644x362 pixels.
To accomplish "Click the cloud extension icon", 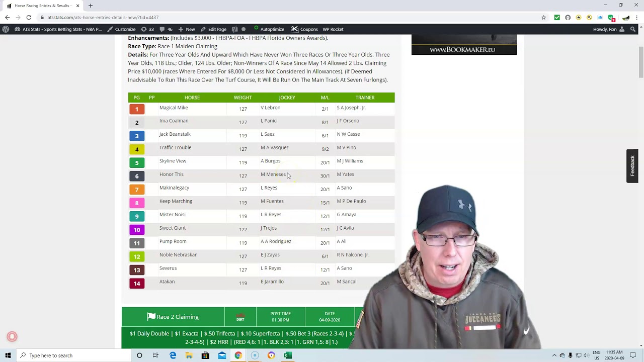I will [600, 18].
